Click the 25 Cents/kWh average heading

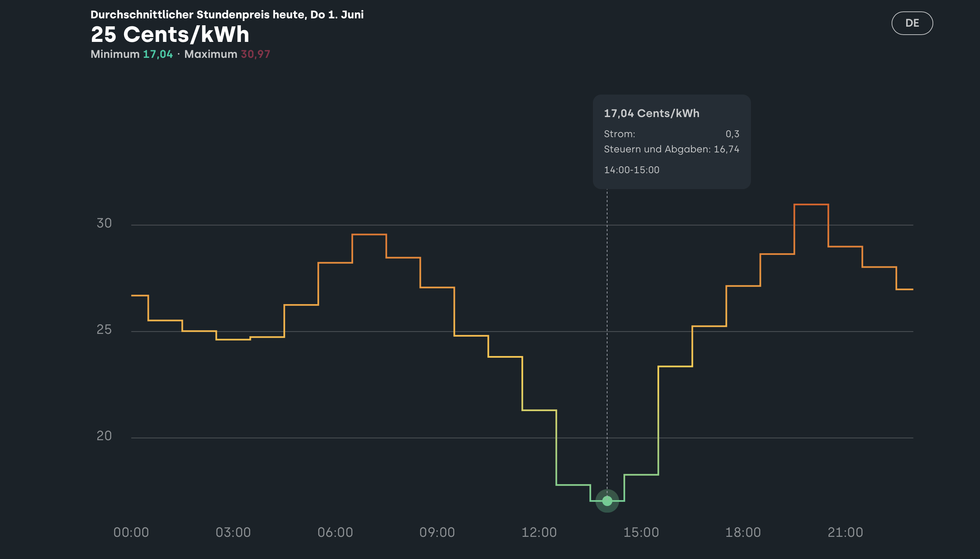point(170,35)
